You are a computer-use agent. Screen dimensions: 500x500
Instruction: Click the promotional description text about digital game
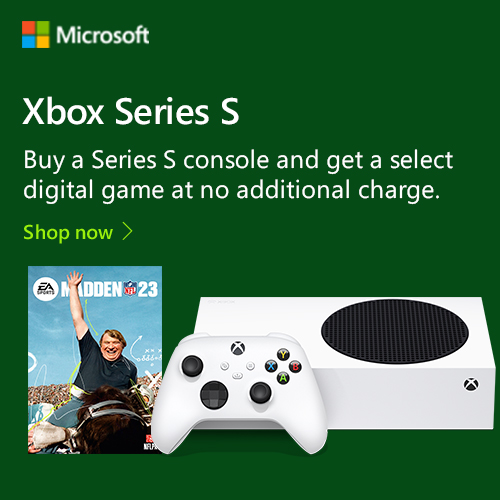(x=238, y=175)
